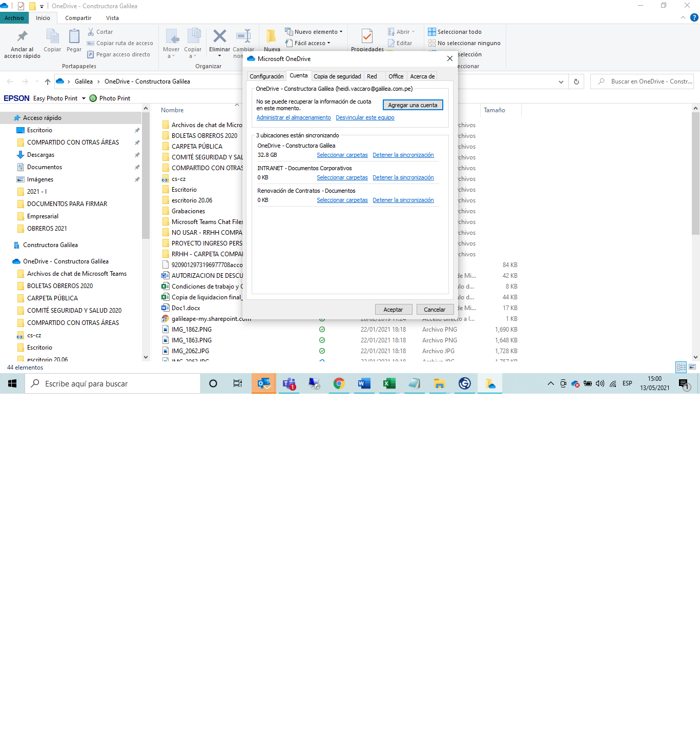Click the Cortar scissors icon
The image size is (700, 734).
point(91,32)
